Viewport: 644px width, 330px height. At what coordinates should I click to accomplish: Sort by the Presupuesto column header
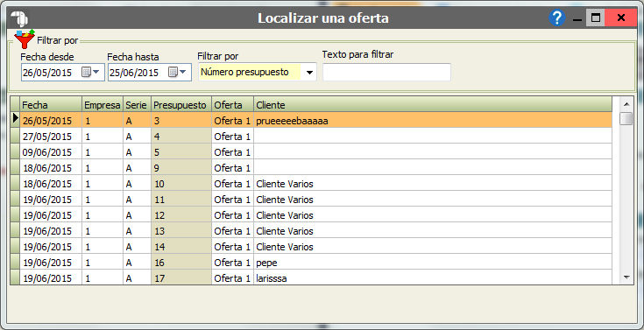[181, 105]
